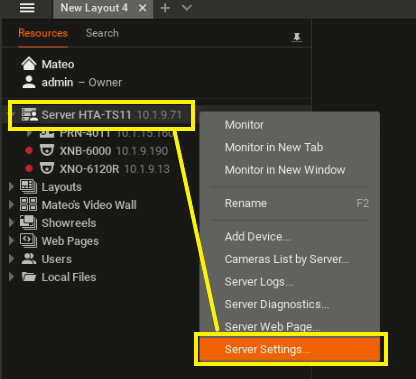
Task: Add a new layout tab with plus
Action: (x=165, y=8)
